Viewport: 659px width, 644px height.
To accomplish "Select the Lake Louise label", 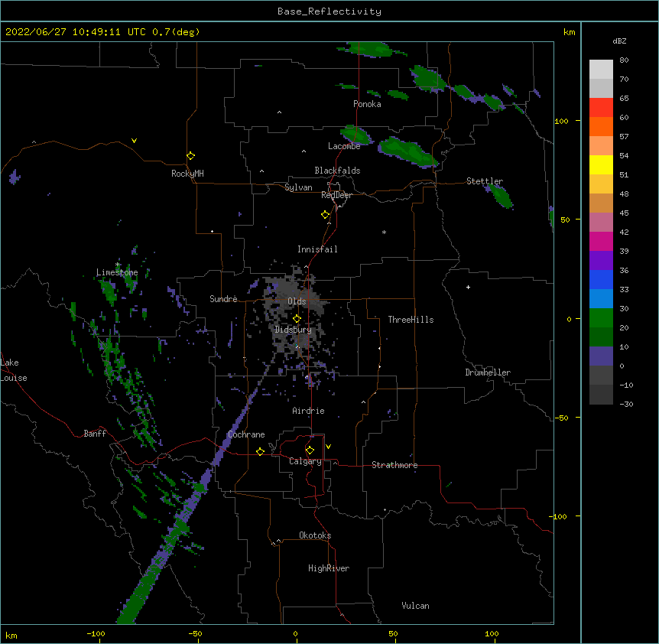I will (x=14, y=370).
